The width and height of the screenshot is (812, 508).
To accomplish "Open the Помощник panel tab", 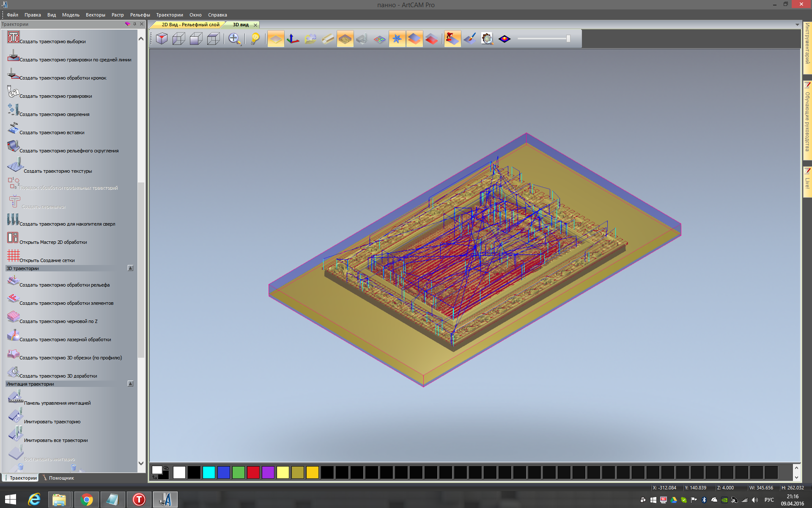I will pos(61,478).
